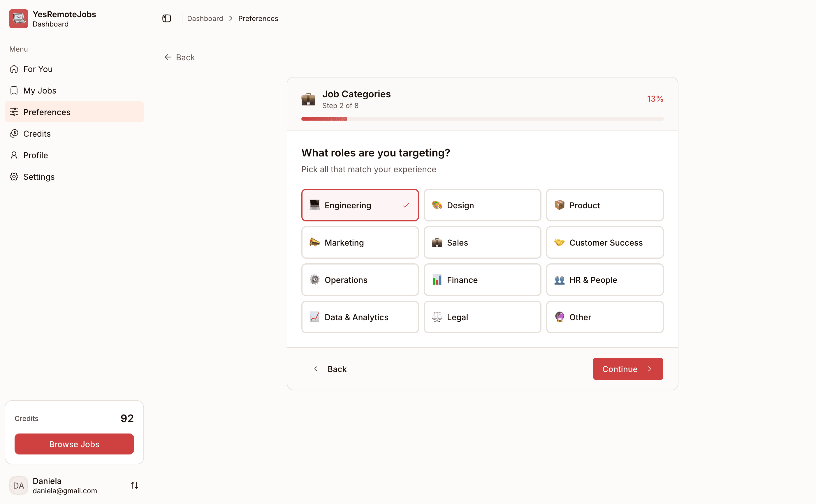
Task: Select the Data & Analytics category
Action: pos(360,317)
